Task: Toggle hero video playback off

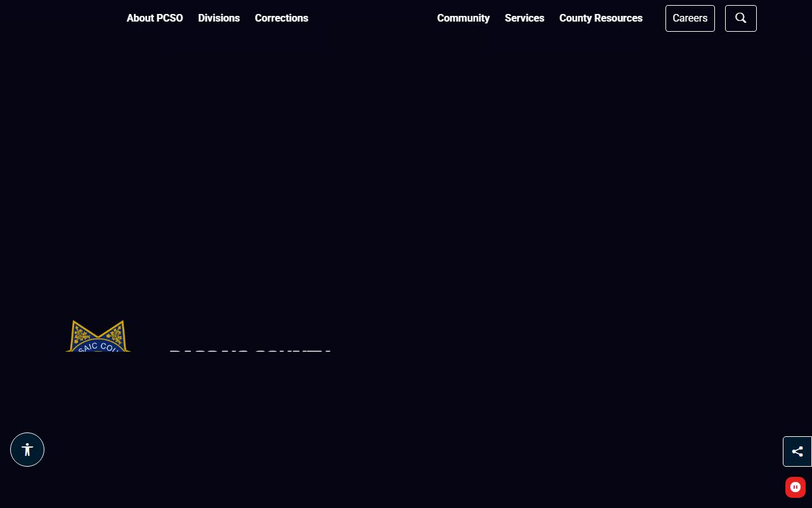Action: point(796,487)
